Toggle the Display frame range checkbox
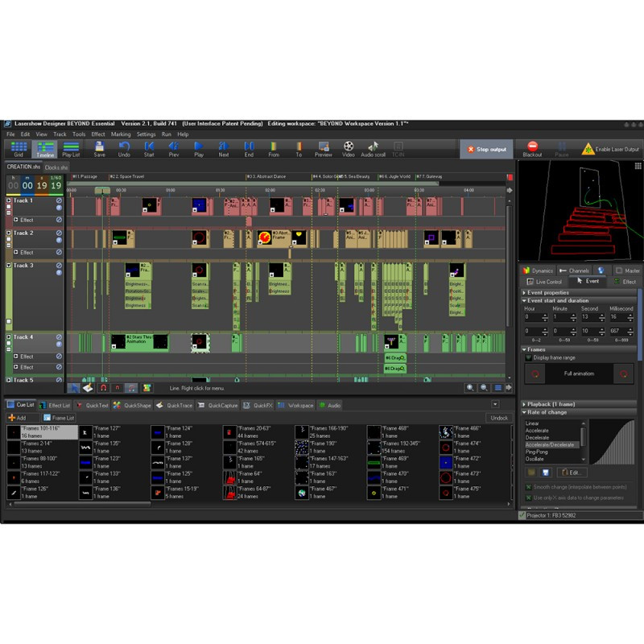644x644 pixels. tap(527, 357)
